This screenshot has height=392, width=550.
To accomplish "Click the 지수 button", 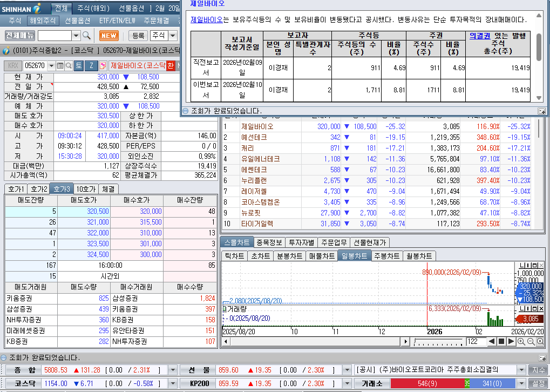I will coord(539,370).
